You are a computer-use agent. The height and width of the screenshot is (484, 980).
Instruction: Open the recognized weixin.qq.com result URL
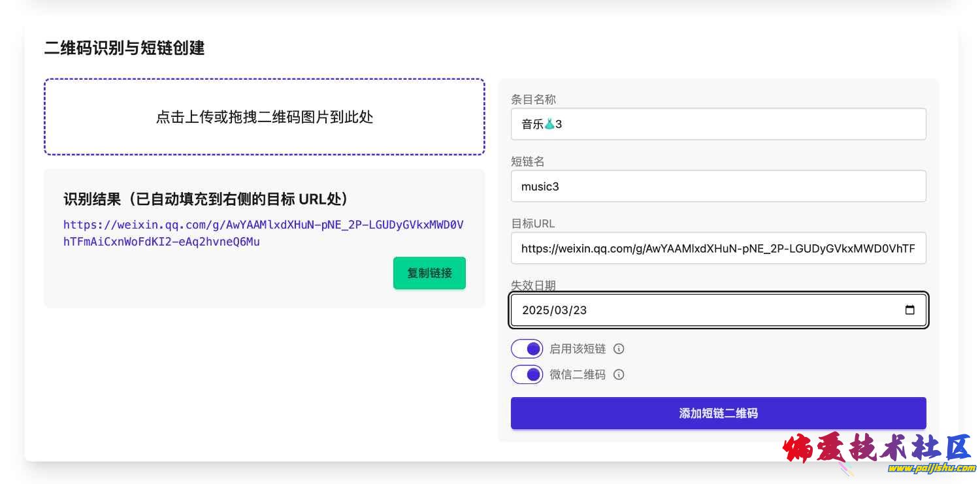[263, 233]
